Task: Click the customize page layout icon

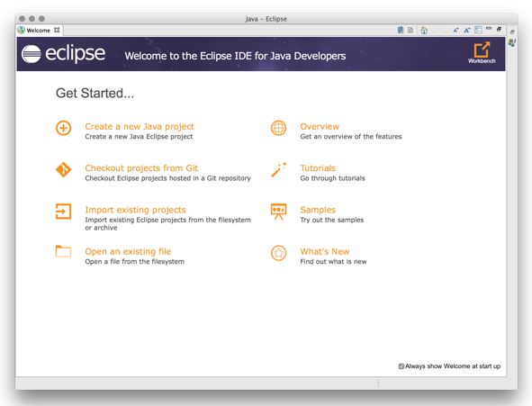Action: tap(478, 31)
